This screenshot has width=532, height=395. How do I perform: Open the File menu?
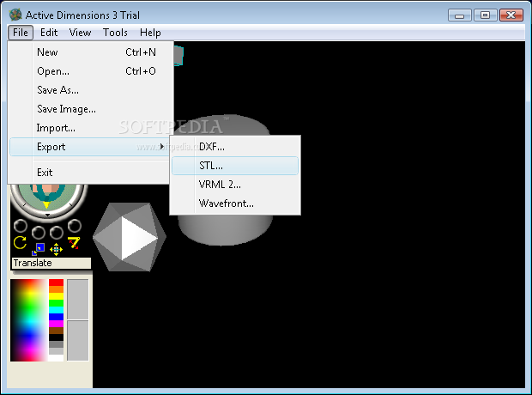click(21, 33)
